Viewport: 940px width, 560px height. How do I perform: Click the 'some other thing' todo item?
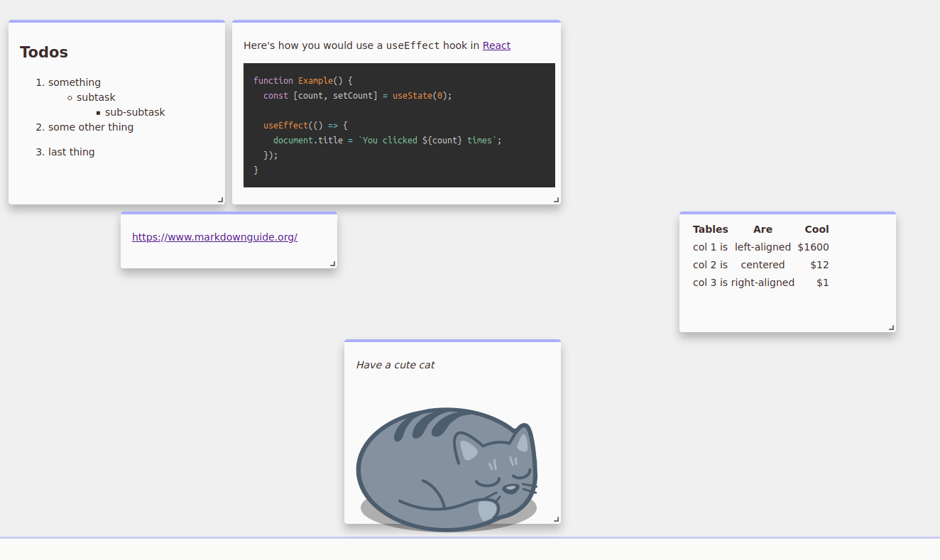click(x=91, y=127)
